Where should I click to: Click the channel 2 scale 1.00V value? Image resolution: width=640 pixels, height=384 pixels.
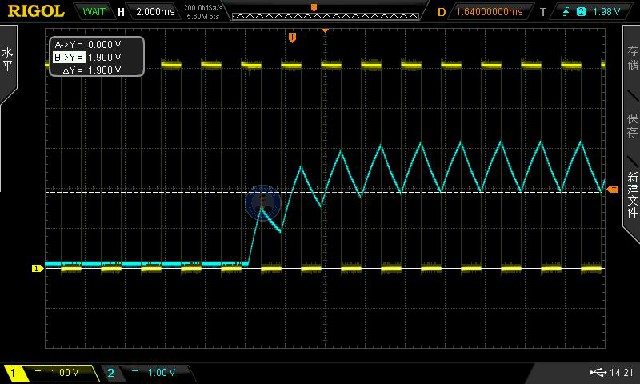[161, 373]
